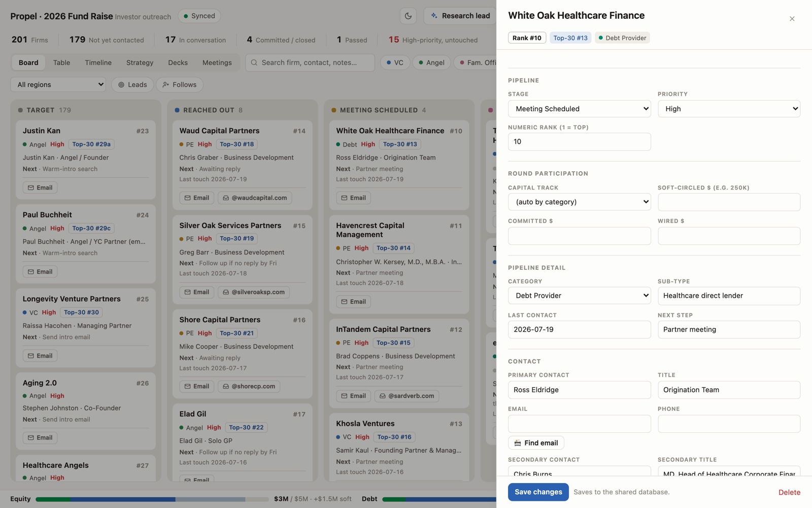812x508 pixels.
Task: Click the Top-30 #13 badge in panel
Action: pyautogui.click(x=570, y=38)
